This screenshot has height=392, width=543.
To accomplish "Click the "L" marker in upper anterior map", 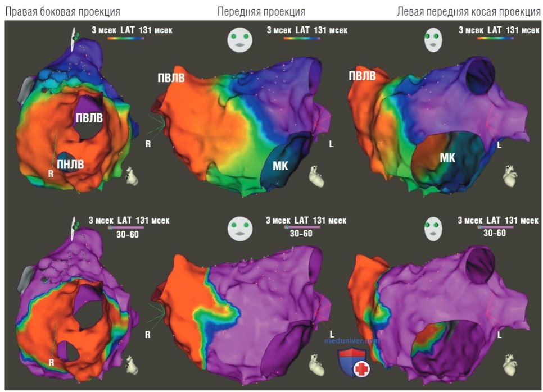I will click(x=331, y=144).
